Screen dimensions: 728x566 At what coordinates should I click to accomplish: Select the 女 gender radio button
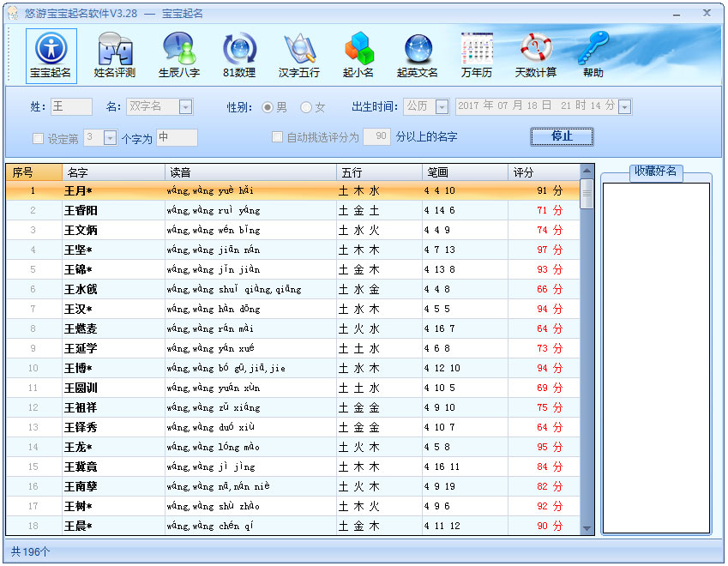[306, 107]
